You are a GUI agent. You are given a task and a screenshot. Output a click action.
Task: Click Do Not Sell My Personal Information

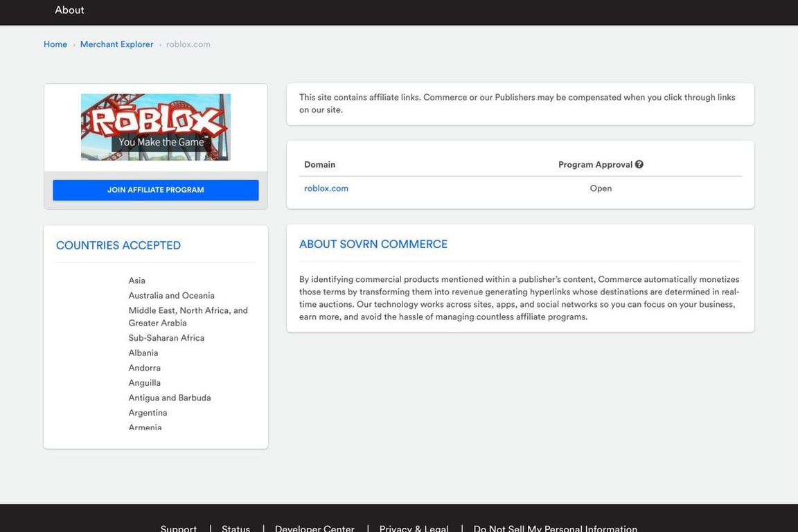point(554,528)
